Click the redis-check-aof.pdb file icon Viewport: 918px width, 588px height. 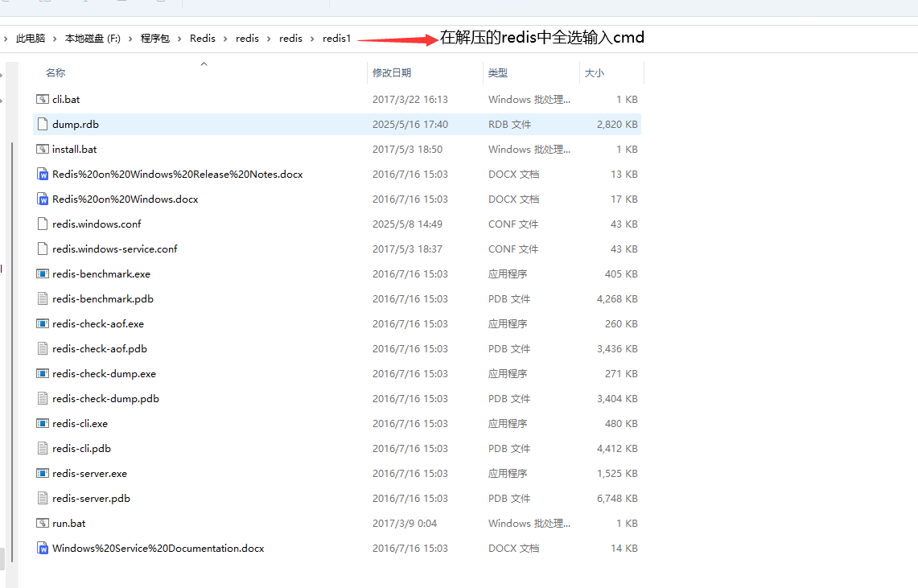pyautogui.click(x=42, y=349)
